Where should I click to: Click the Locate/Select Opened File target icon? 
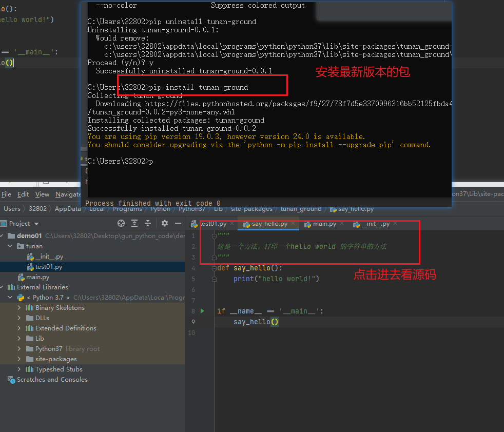pyautogui.click(x=121, y=223)
